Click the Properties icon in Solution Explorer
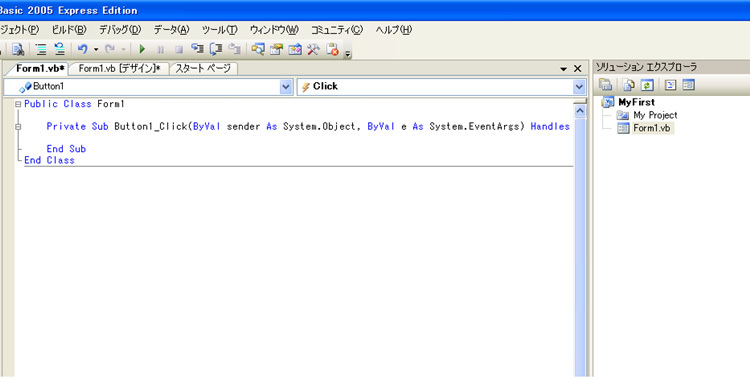 click(605, 85)
